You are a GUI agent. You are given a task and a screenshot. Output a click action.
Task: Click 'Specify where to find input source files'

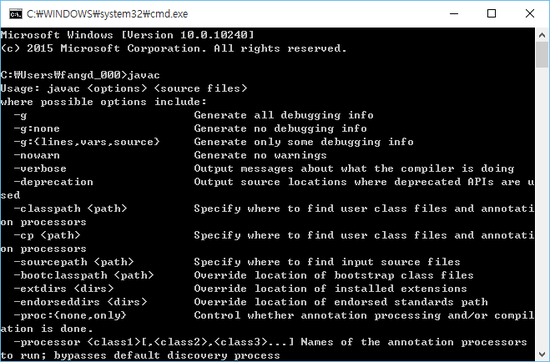coord(327,262)
